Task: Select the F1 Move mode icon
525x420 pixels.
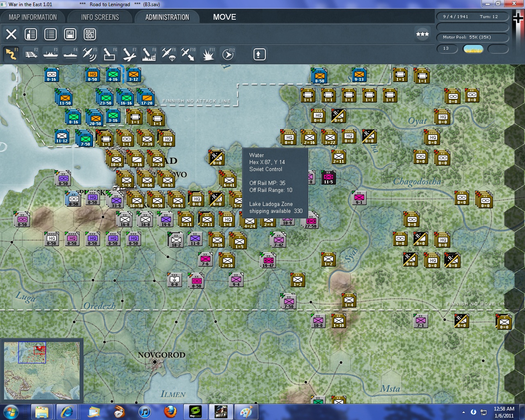Action: 11,54
